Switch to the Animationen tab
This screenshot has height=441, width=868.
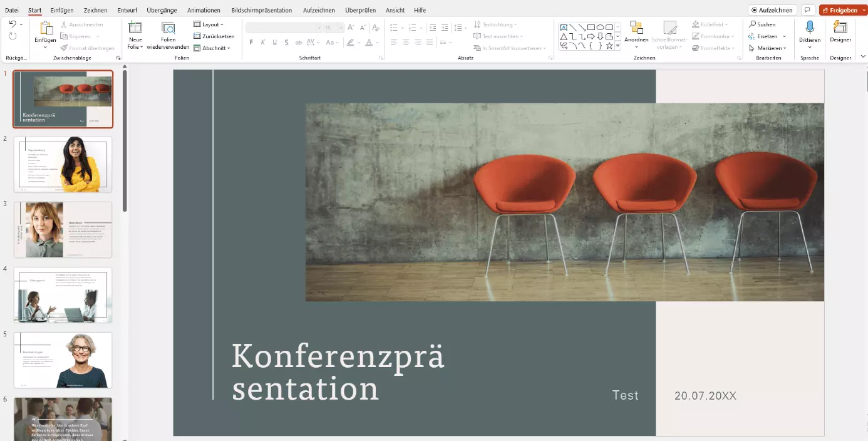(204, 10)
